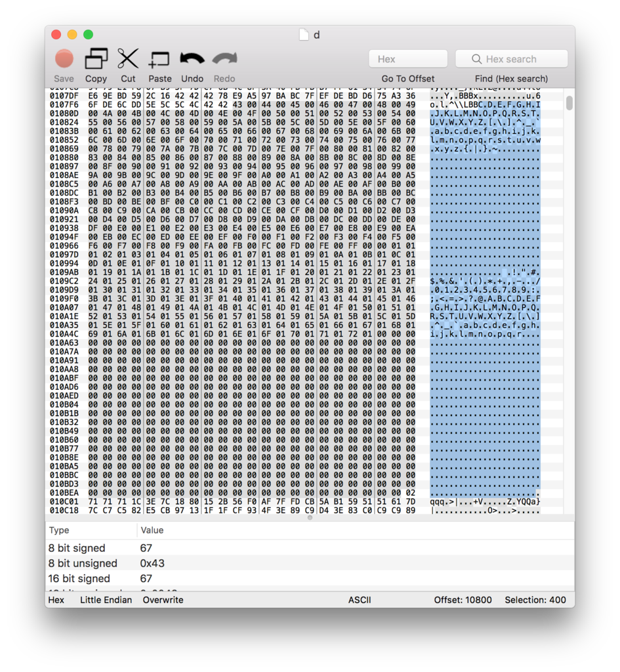This screenshot has height=672, width=620.
Task: Click the Find (Hex search) label
Action: [x=511, y=79]
